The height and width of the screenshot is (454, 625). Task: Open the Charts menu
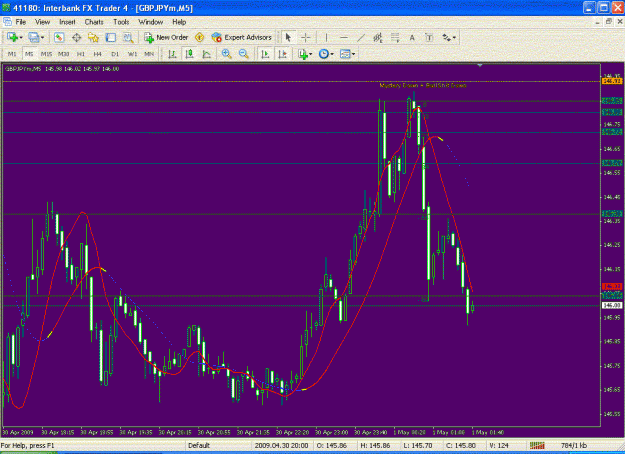tap(94, 22)
